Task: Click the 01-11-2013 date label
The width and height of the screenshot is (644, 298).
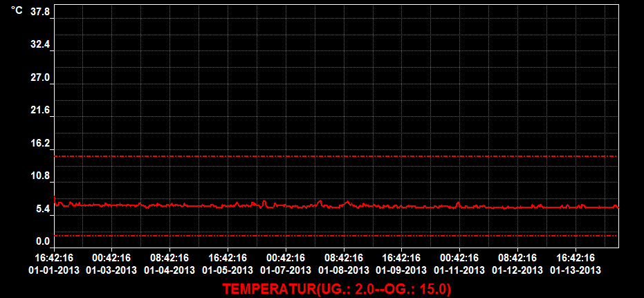Action: pyautogui.click(x=459, y=270)
